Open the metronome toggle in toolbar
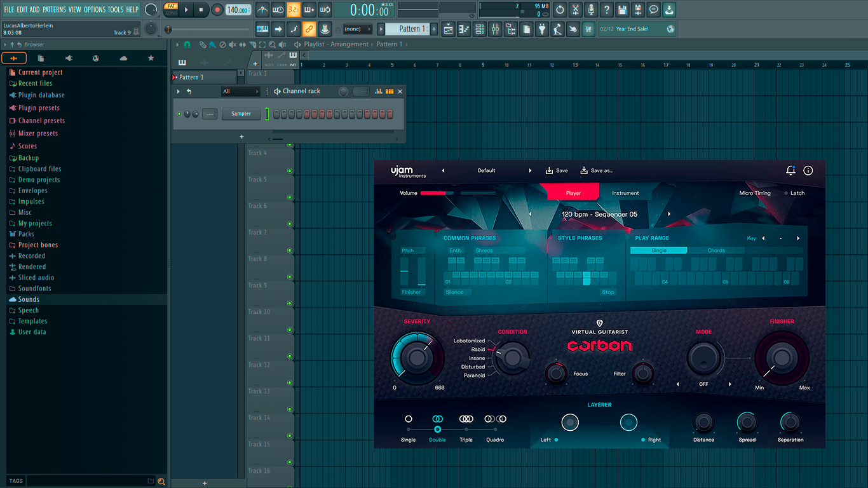This screenshot has width=868, height=488. pos(262,10)
